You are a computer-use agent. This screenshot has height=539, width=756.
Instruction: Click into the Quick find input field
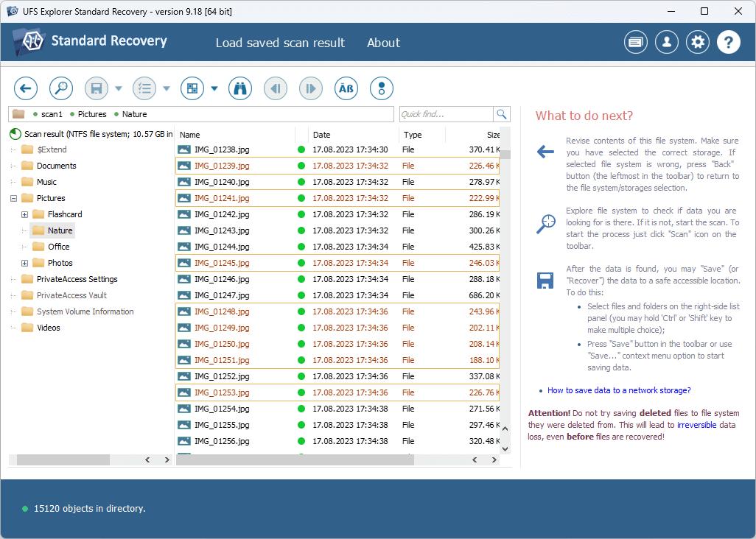[446, 114]
